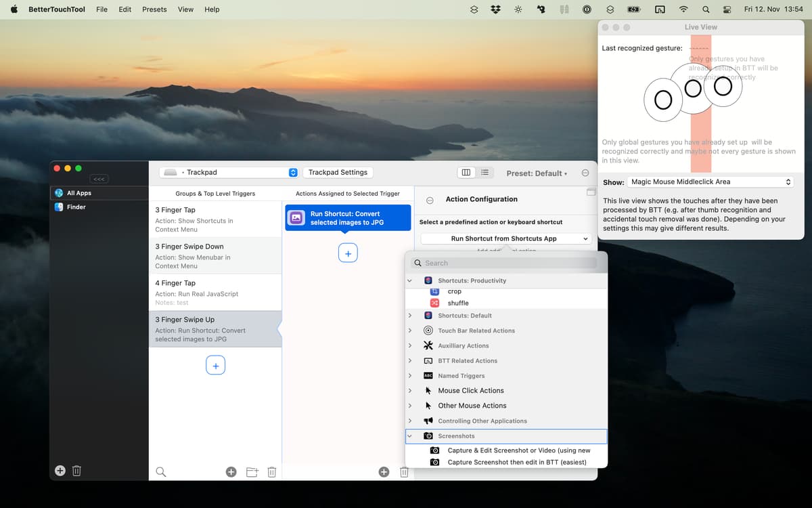Open the Magic Mouse Middleclick Area dropdown
Image resolution: width=812 pixels, height=508 pixels.
710,182
